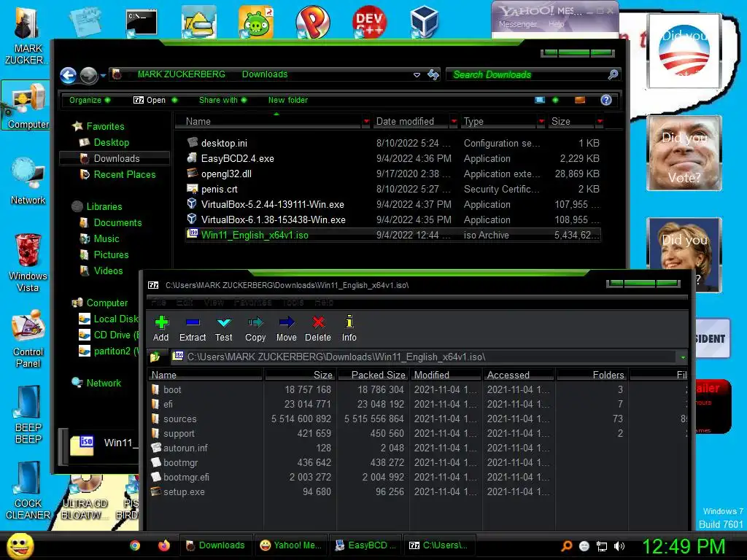This screenshot has width=747, height=560.
Task: Click the Copy icon in 7-Zip toolbar
Action: [x=255, y=323]
